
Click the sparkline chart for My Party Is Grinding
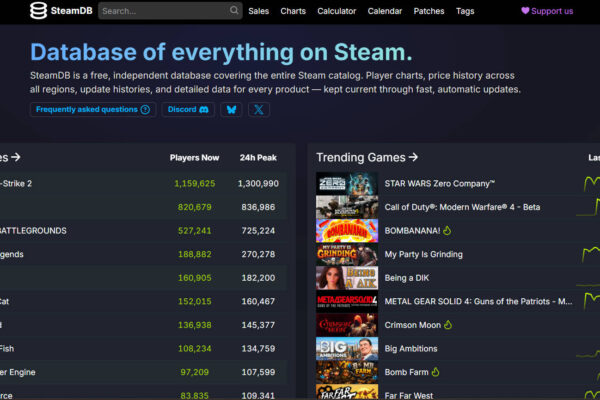590,254
